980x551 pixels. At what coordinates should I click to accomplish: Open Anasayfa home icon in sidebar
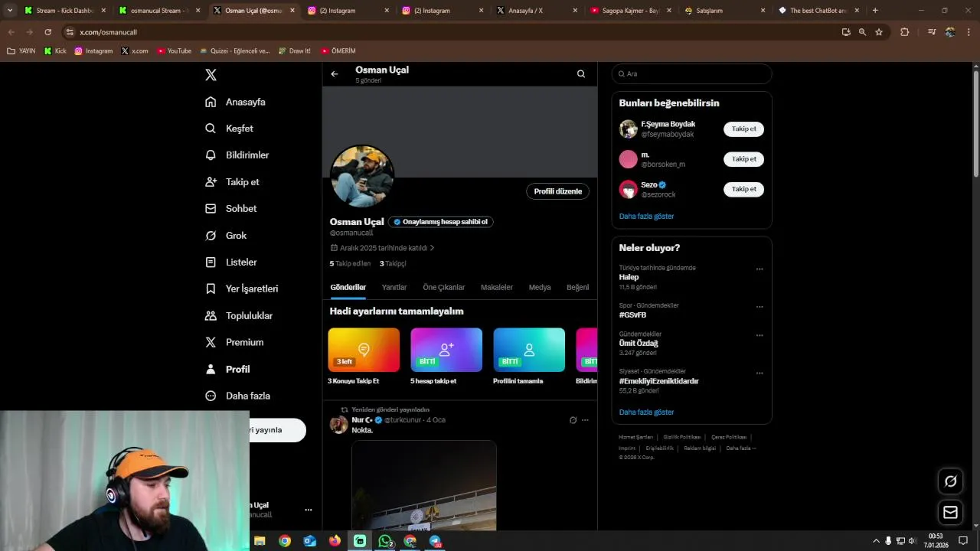[211, 102]
